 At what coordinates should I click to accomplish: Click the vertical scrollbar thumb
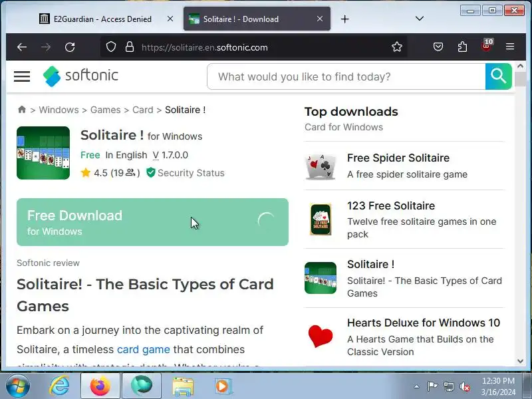(x=521, y=79)
